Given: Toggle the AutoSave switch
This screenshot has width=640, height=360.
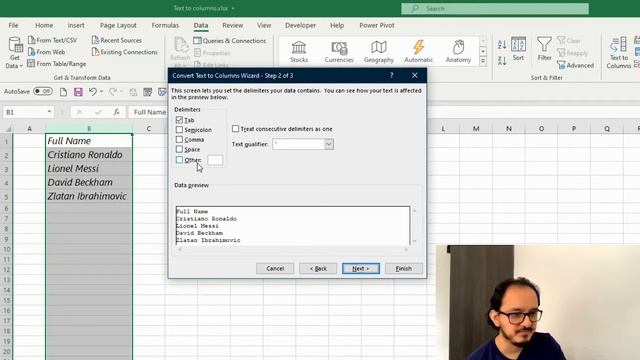Looking at the screenshot, I should click(43, 91).
